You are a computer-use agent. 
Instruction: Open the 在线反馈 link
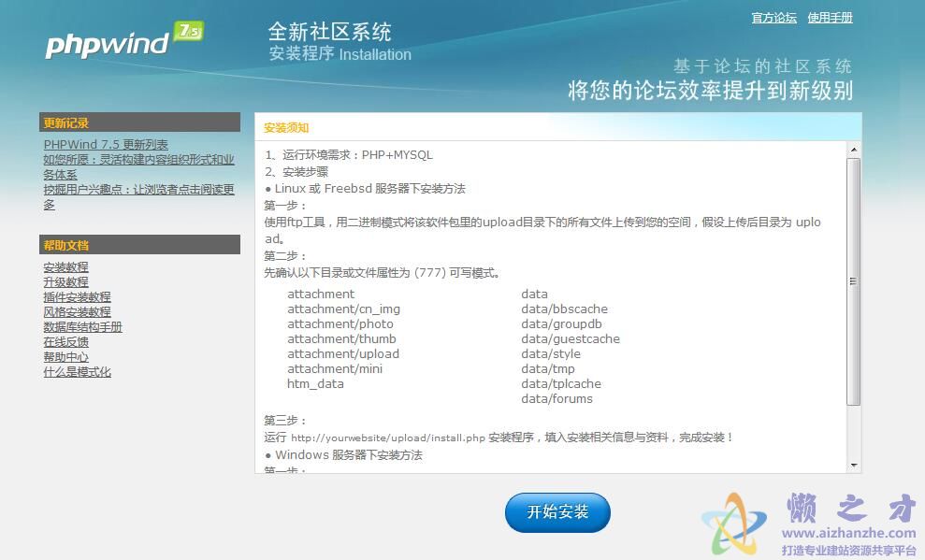point(65,342)
